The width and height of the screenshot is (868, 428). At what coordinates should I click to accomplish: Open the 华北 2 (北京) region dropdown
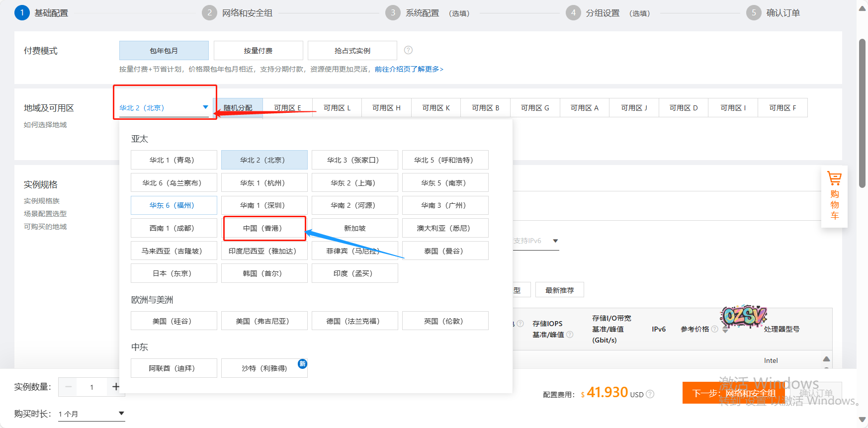click(x=164, y=108)
